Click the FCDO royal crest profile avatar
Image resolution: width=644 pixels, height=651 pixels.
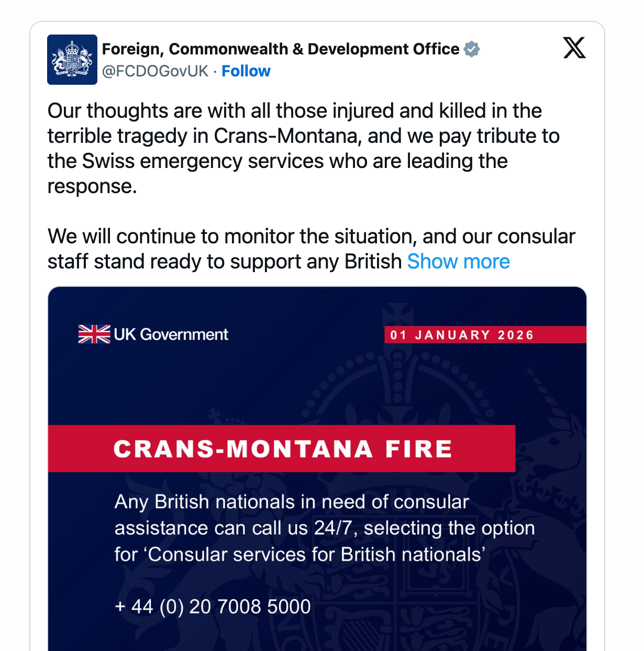[x=72, y=60]
